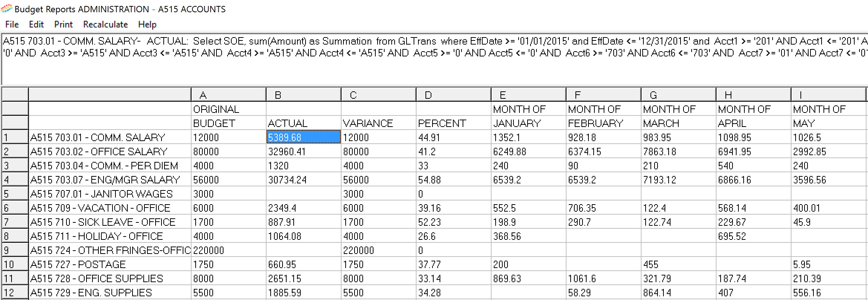Select row header 12
This screenshot has width=868, height=300.
[x=15, y=292]
